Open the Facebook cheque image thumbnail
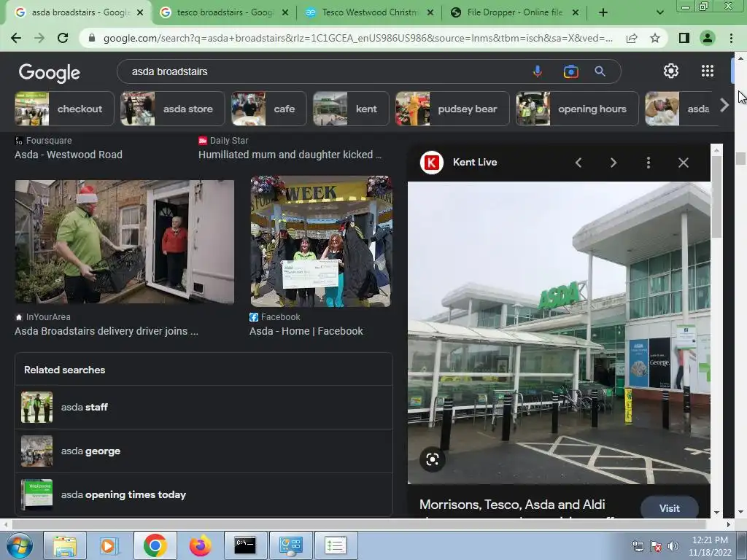The width and height of the screenshot is (747, 560). [x=321, y=242]
